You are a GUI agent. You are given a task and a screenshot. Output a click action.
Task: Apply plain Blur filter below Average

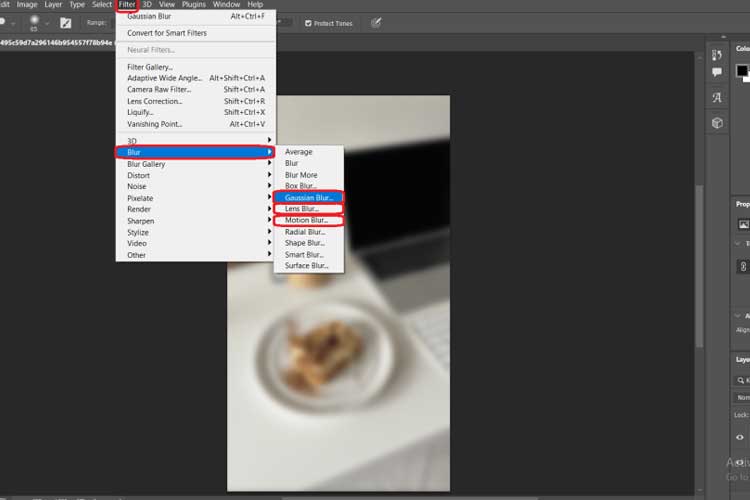(309, 163)
